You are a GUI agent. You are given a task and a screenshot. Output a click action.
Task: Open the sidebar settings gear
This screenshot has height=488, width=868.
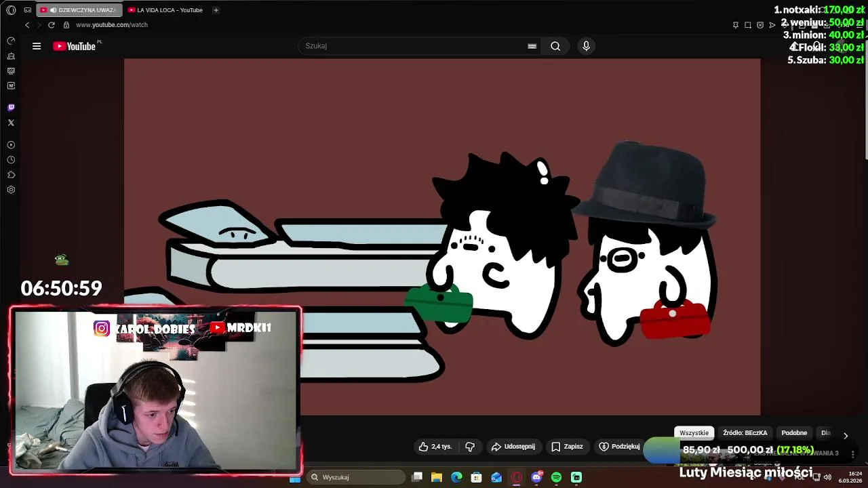(11, 190)
